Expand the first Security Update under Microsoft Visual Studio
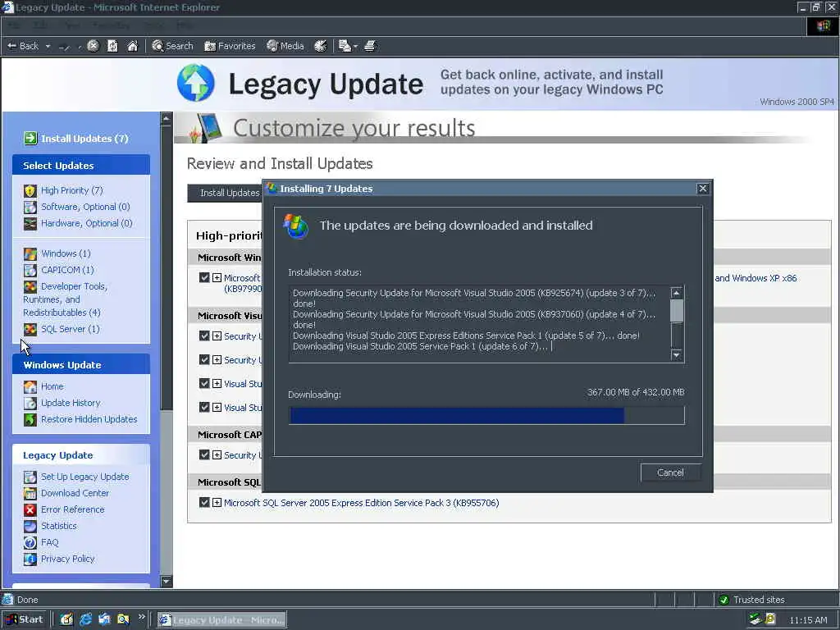 (217, 336)
